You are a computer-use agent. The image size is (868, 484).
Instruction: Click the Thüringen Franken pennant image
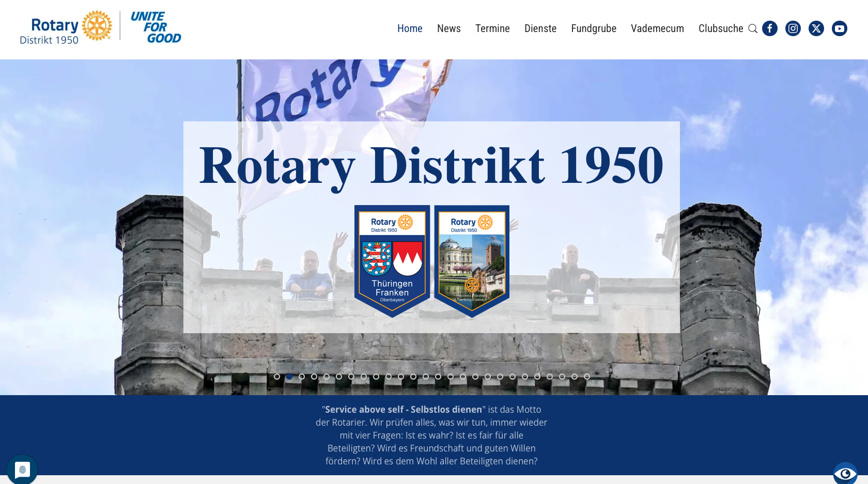[392, 260]
